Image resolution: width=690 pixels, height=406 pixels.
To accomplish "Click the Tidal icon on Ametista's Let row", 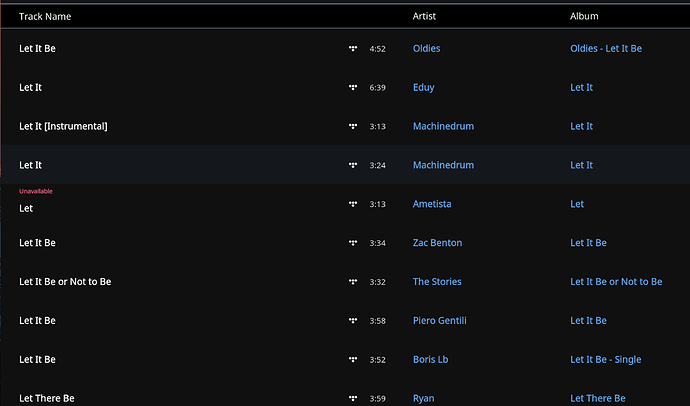I will pyautogui.click(x=353, y=204).
